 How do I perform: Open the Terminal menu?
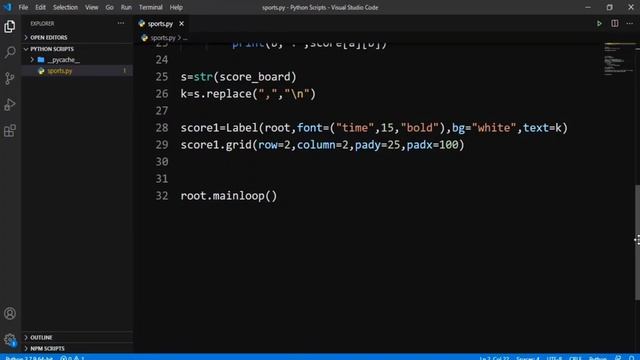[x=151, y=7]
